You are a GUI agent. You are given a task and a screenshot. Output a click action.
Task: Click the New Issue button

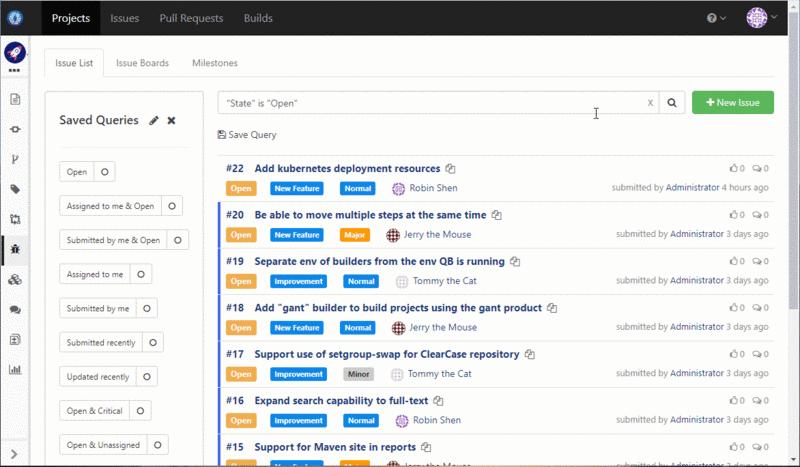pos(732,103)
